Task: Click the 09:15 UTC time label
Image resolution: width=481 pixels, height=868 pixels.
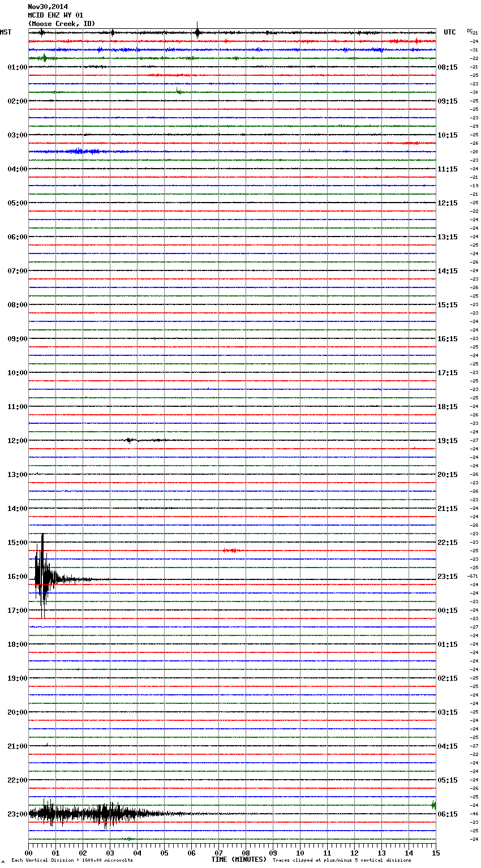Action: [448, 101]
